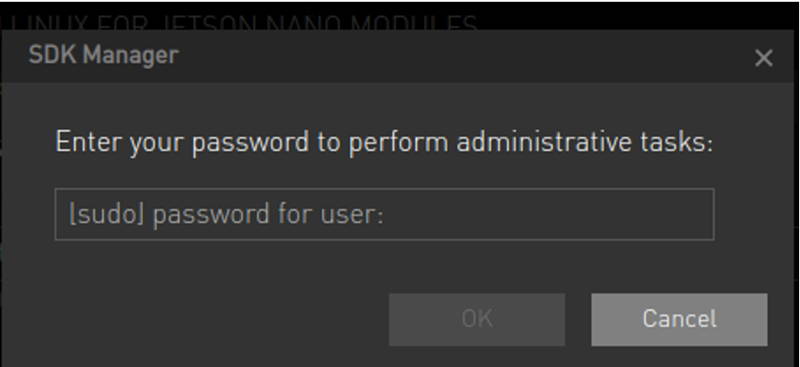Click the sudo password input field
Screen dimensions: 800x367
tap(384, 214)
